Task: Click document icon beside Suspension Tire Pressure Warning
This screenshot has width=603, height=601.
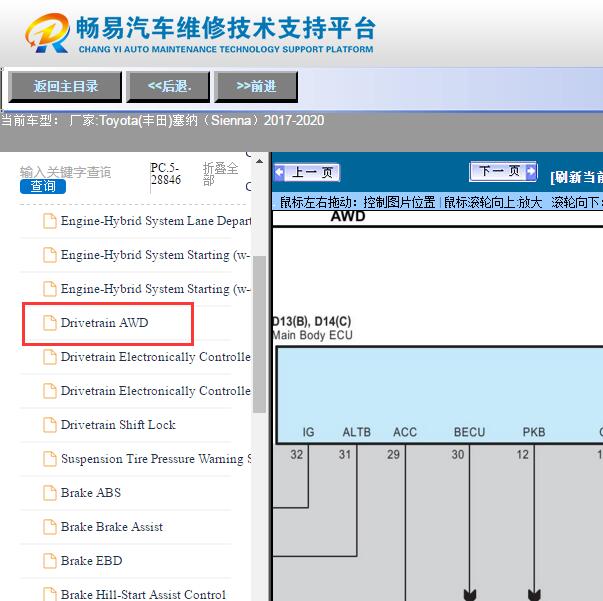Action: click(x=50, y=459)
